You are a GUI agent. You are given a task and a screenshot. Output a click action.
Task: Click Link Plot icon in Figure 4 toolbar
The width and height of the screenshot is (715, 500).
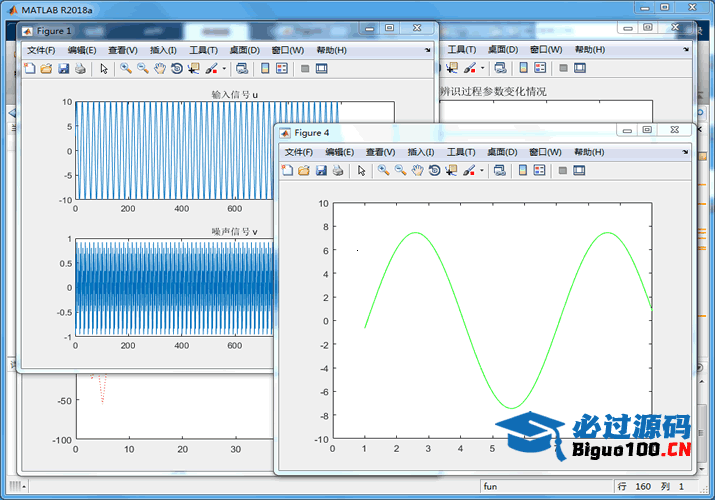[x=499, y=170]
